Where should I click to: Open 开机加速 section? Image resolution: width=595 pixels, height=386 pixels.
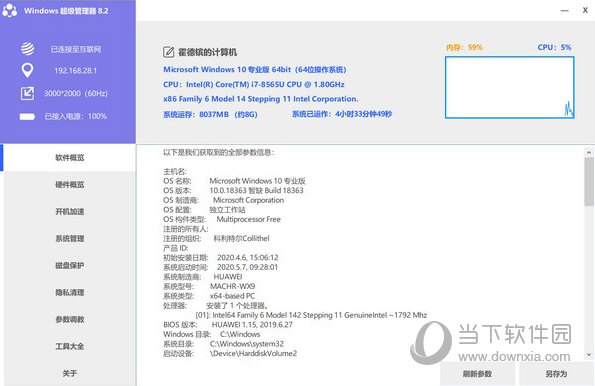coord(69,211)
